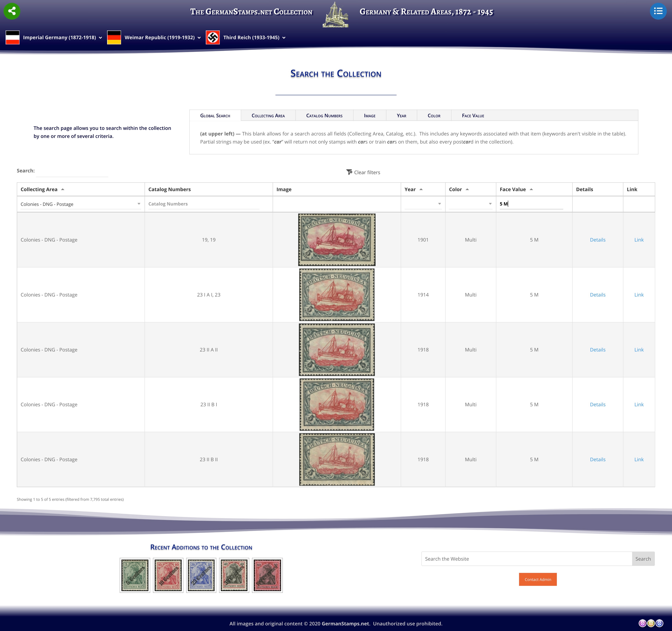Open the Collecting Area filter dropdown
The height and width of the screenshot is (631, 672).
tap(139, 204)
